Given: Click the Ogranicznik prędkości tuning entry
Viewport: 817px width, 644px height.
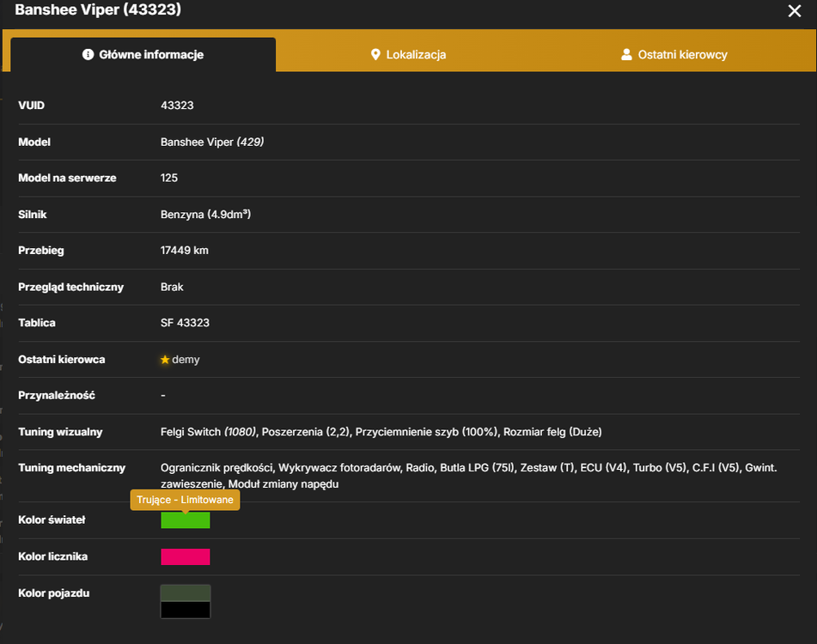Looking at the screenshot, I should coord(216,468).
